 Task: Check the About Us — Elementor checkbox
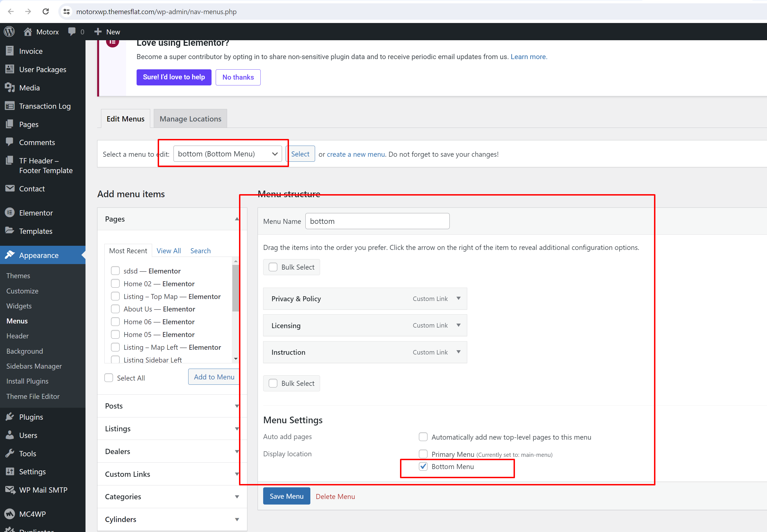pos(115,309)
